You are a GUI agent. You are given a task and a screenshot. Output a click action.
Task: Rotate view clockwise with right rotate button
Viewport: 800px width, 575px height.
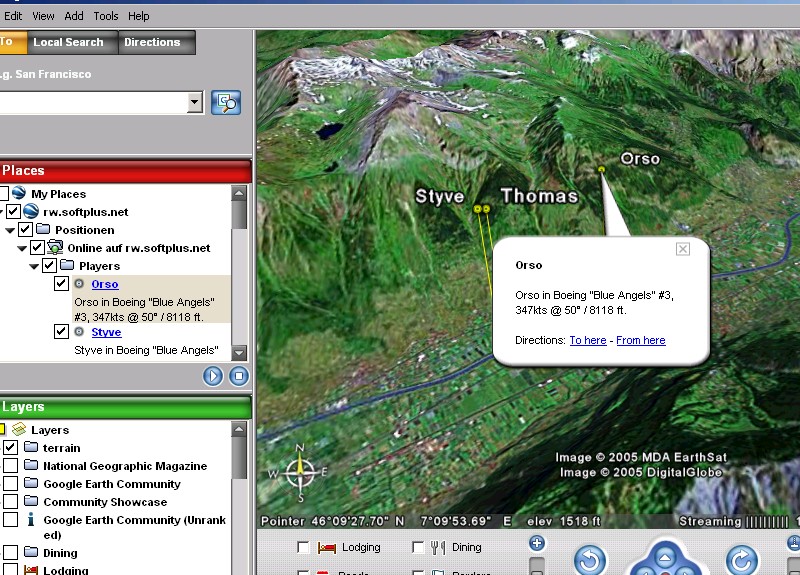coord(741,560)
